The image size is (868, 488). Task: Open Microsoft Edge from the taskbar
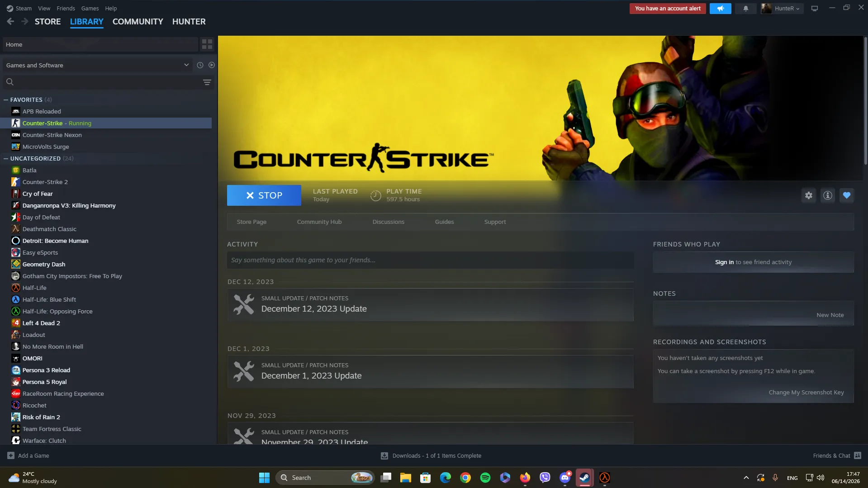(446, 478)
